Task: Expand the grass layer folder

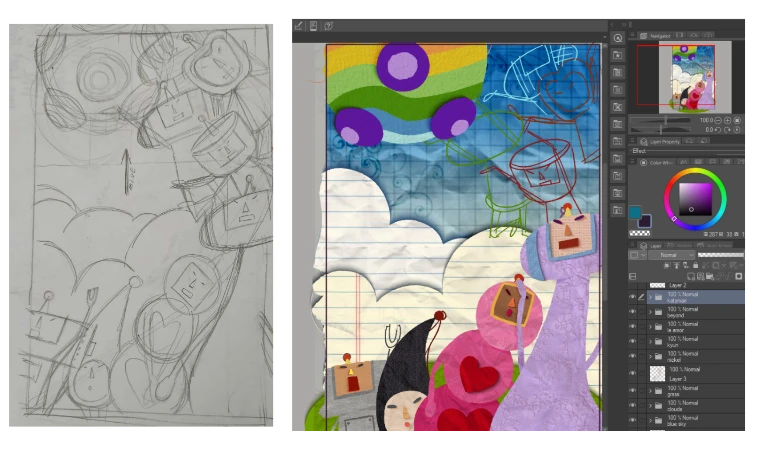Action: coord(650,391)
